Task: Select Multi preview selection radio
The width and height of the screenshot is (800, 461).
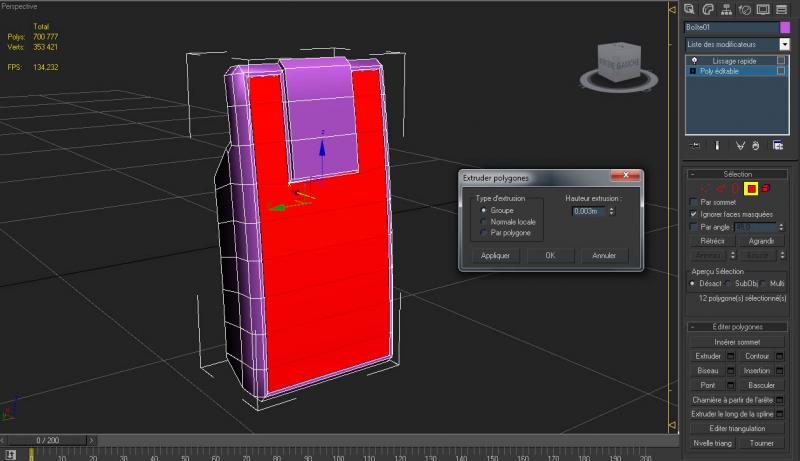Action: [x=764, y=283]
